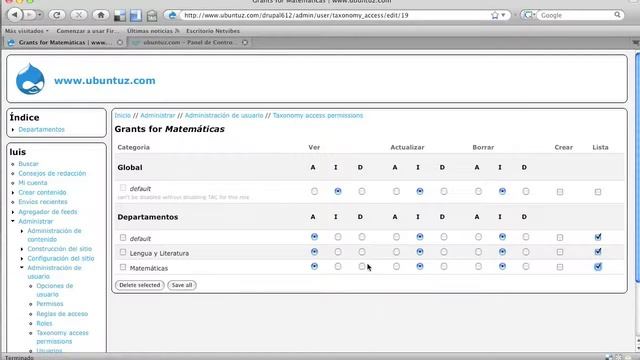Click the browser Forward arrow button

click(x=29, y=15)
